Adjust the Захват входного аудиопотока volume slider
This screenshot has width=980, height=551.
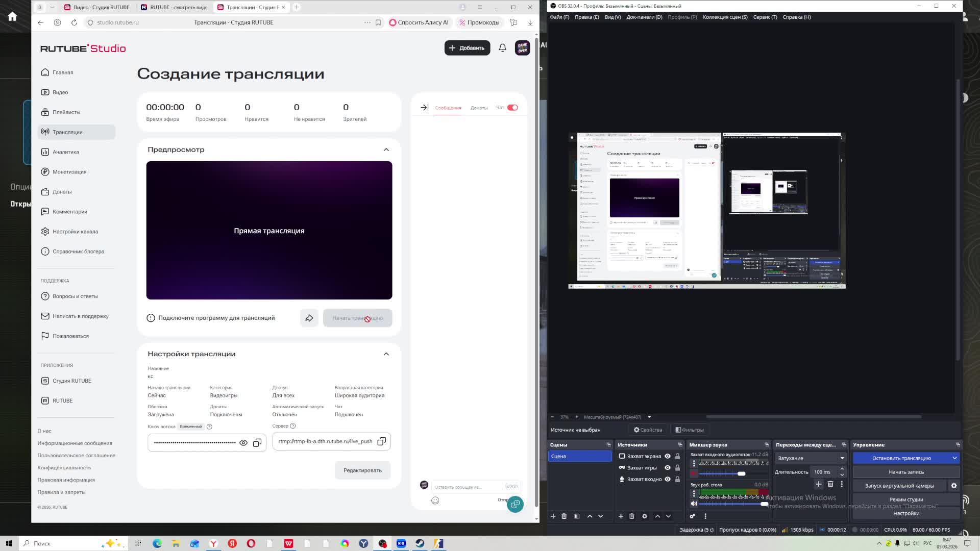click(x=741, y=474)
